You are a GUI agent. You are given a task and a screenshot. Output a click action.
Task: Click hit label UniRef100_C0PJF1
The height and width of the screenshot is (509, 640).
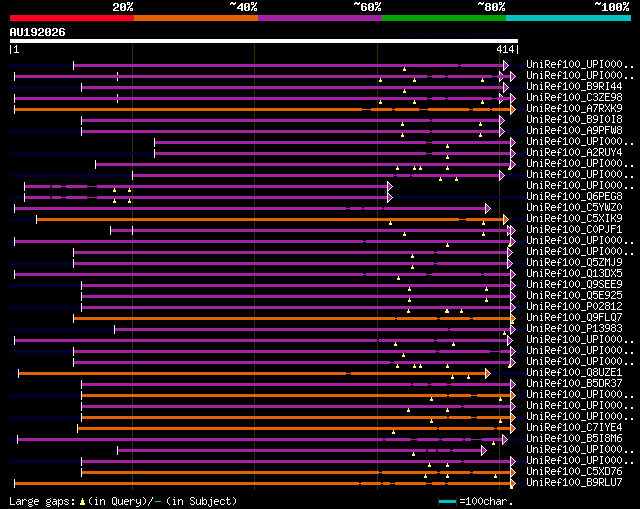(x=574, y=229)
